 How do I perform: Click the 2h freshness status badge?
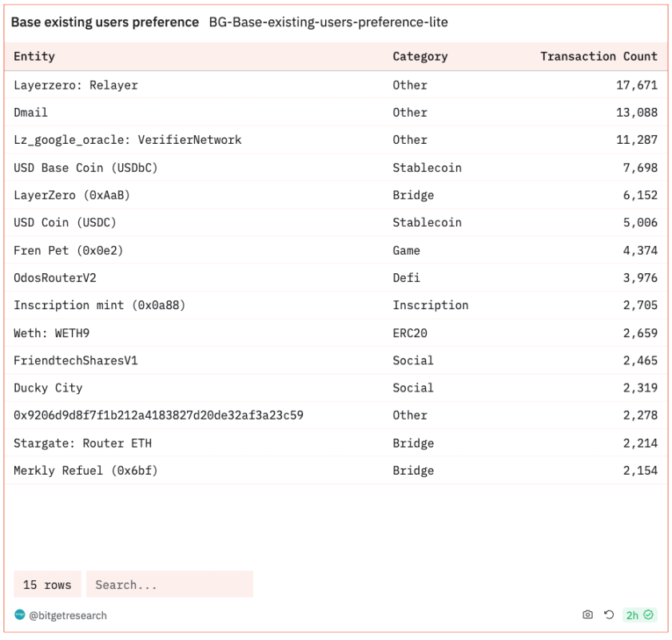(x=639, y=614)
